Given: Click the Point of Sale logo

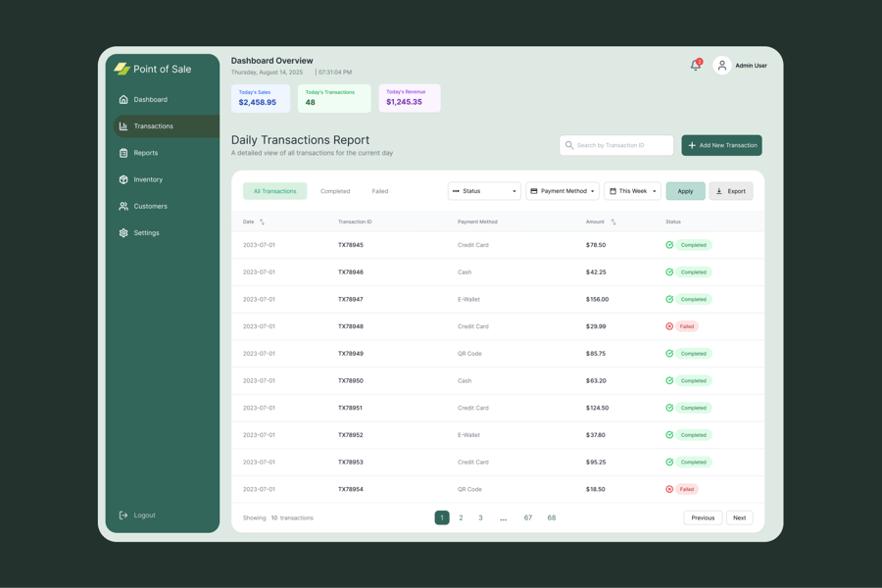Looking at the screenshot, I should (122, 69).
